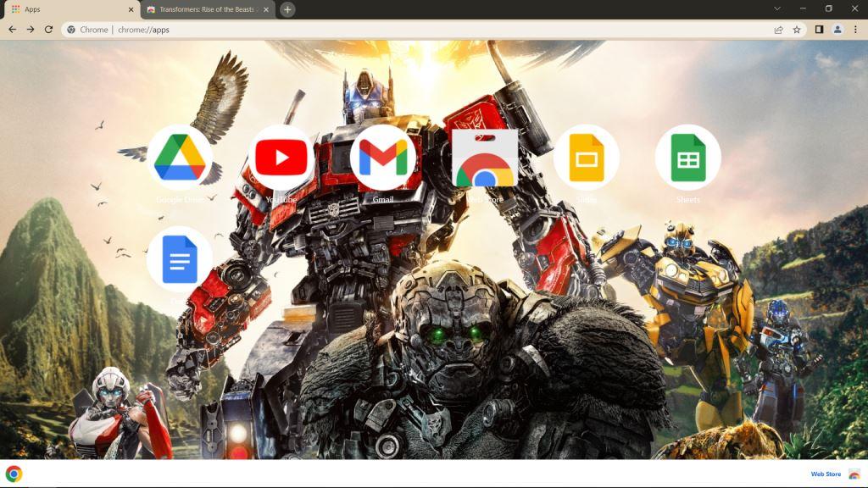
Task: Bookmark this tab with the star
Action: pos(797,30)
